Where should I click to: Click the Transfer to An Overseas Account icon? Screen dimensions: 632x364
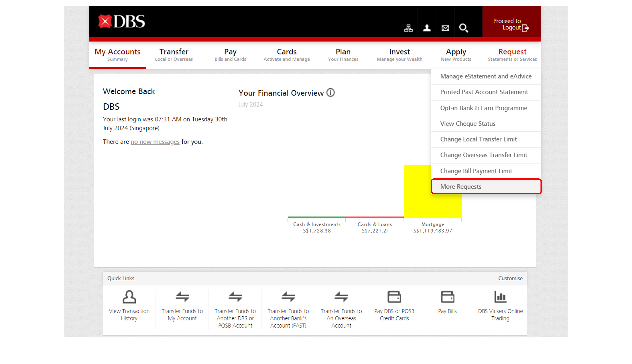pos(341,297)
